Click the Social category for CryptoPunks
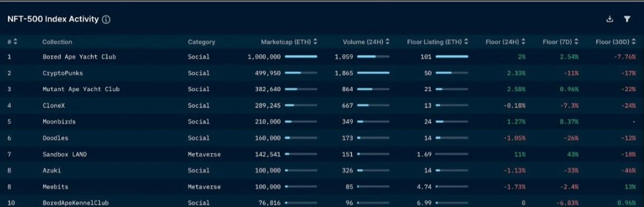644x207 pixels. tap(199, 73)
